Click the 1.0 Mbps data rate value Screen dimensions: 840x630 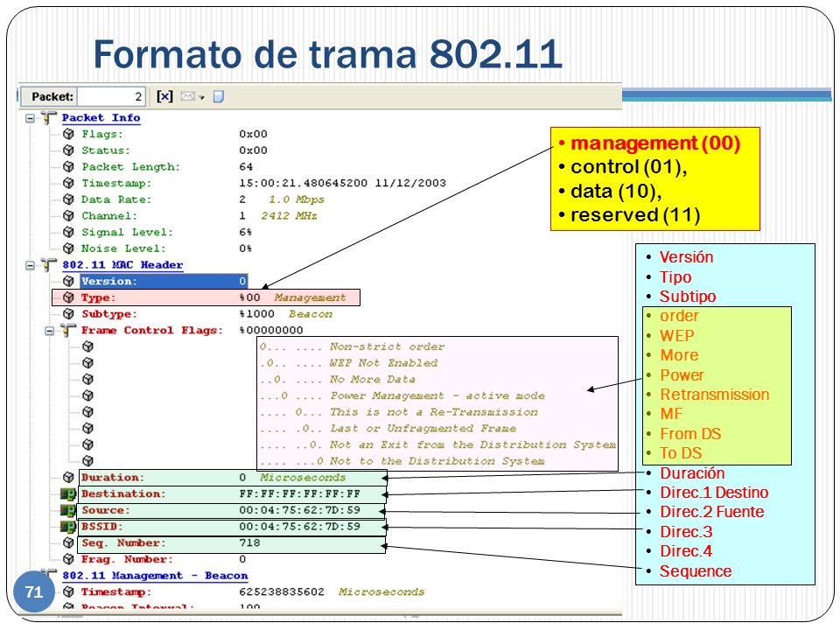[x=297, y=199]
